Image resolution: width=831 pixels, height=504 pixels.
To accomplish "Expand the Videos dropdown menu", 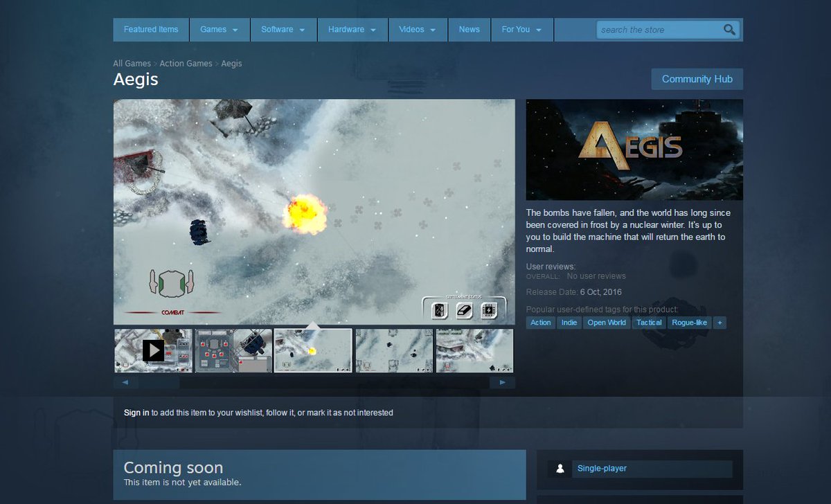I will tap(418, 30).
